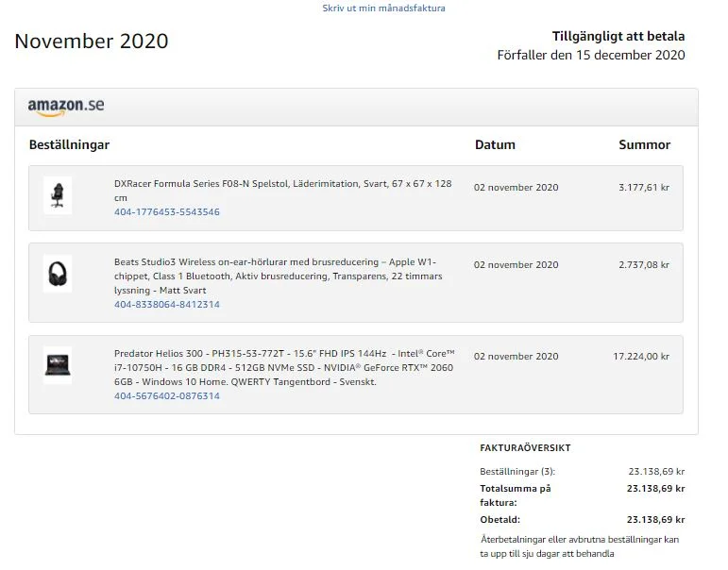Click the 'Obetald' 23.138,69 kr amount
The width and height of the screenshot is (728, 570).
click(x=655, y=519)
